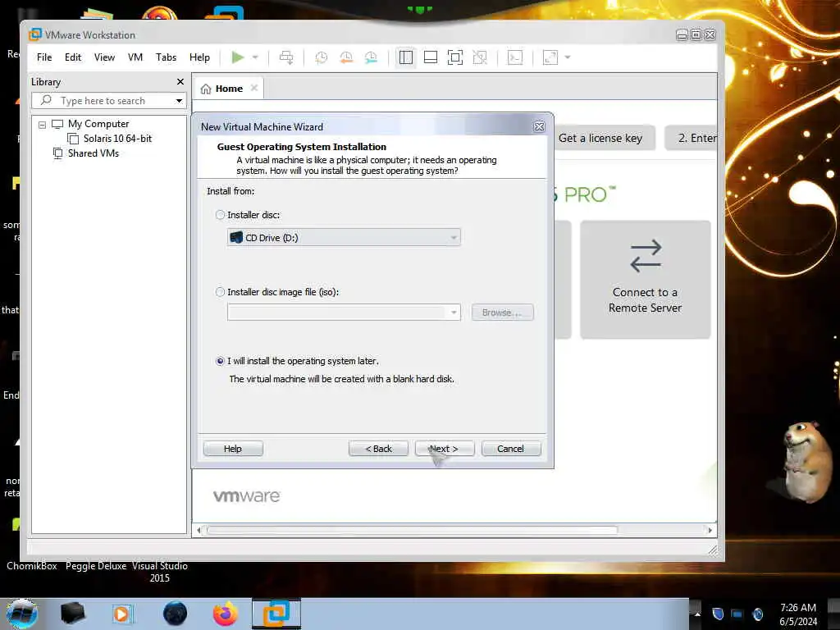Click the Console view toolbar icon
Viewport: 840px width, 630px height.
coord(515,57)
